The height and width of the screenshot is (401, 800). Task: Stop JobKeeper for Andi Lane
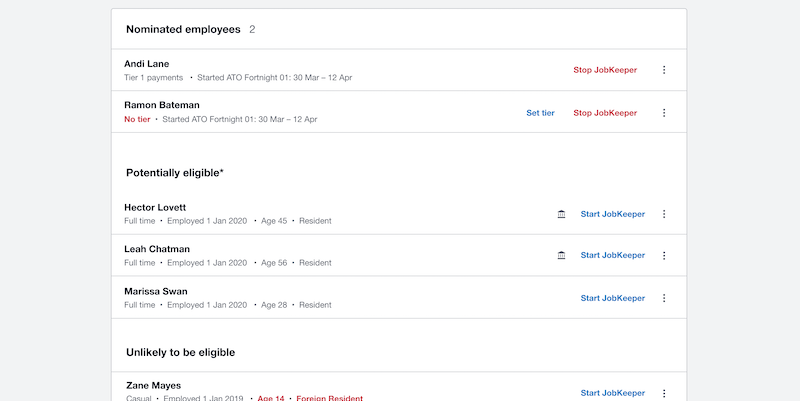[605, 70]
